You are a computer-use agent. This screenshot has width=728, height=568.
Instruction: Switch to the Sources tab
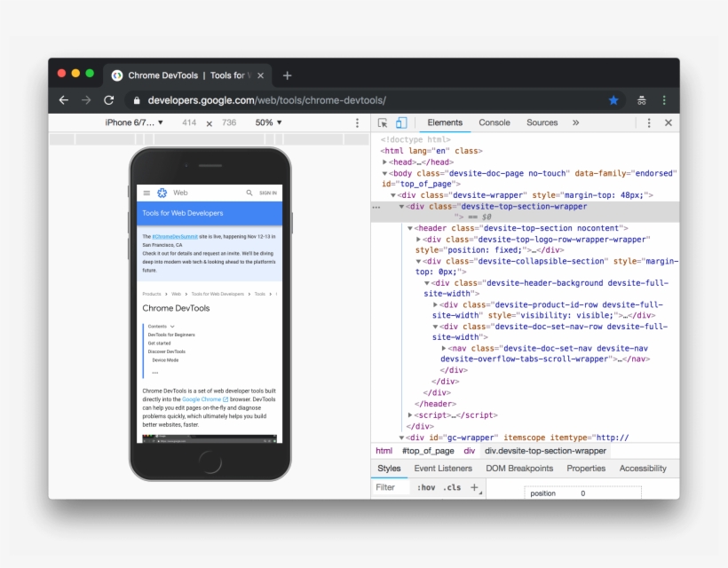coord(542,123)
